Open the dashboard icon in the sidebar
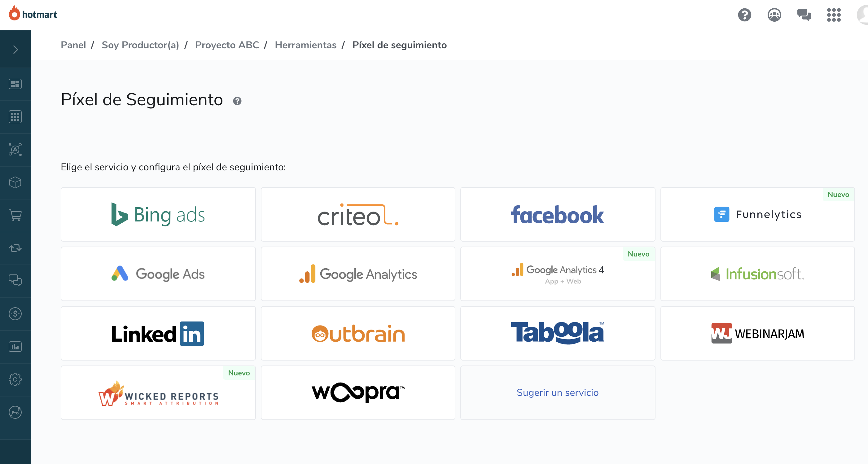 click(15, 84)
